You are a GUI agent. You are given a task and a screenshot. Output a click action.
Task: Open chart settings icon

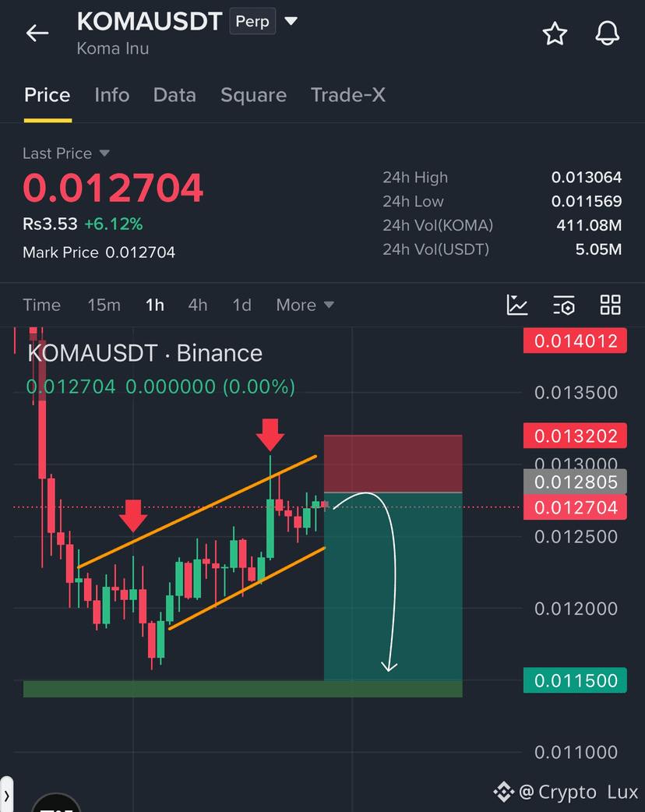tap(564, 305)
